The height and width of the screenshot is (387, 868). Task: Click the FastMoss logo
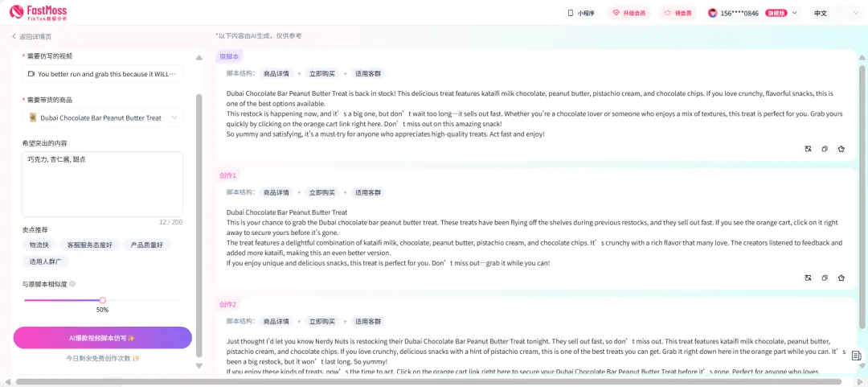click(39, 12)
